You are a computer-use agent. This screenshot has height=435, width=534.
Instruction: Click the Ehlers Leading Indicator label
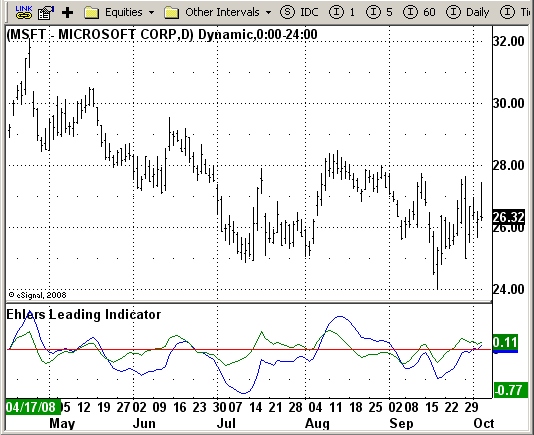coord(83,314)
